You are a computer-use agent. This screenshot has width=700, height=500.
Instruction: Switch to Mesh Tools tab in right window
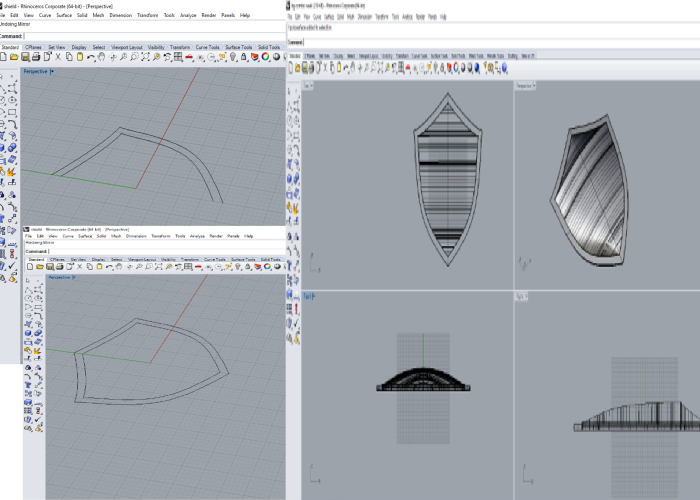coord(476,56)
